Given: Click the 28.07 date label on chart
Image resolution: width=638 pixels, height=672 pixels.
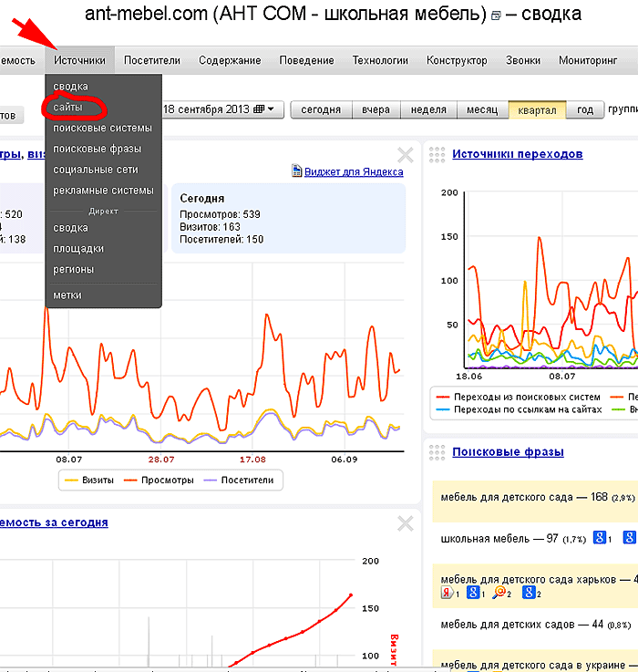Looking at the screenshot, I should coord(161,460).
